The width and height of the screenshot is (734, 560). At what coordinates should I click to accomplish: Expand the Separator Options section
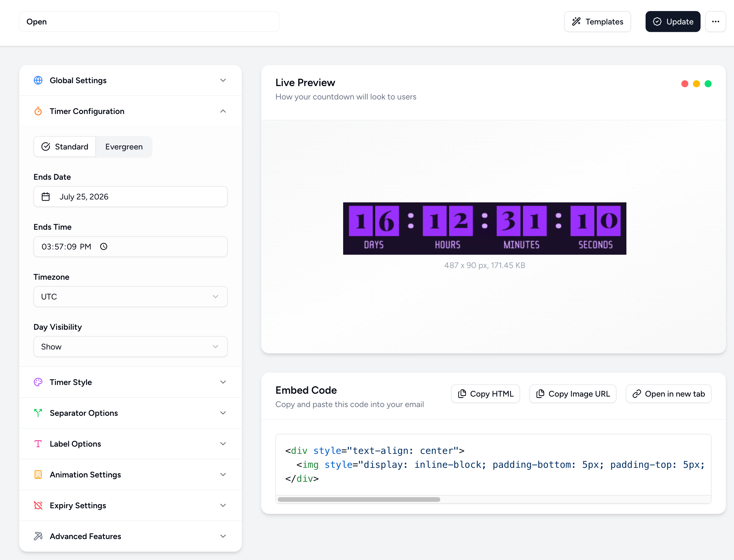pos(130,413)
